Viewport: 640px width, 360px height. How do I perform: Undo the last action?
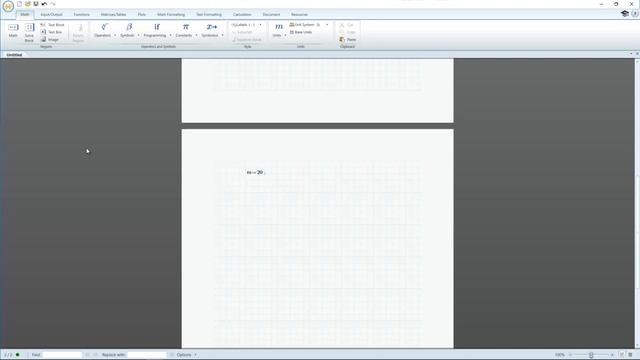(x=44, y=4)
